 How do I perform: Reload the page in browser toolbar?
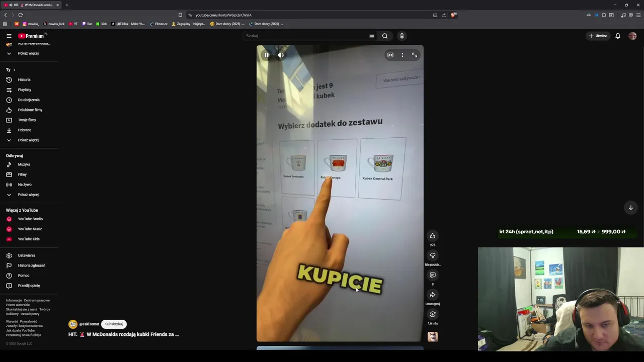[21, 15]
